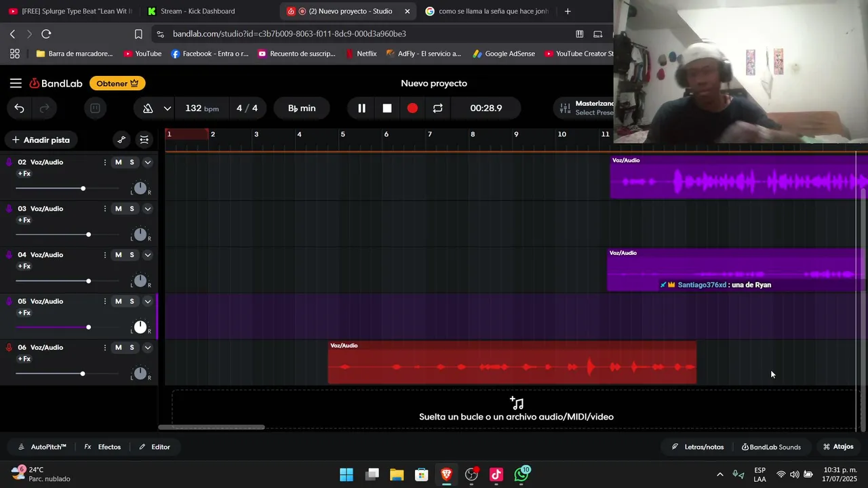This screenshot has height=488, width=868.
Task: Open track 03 three-dot options menu
Action: (104, 209)
